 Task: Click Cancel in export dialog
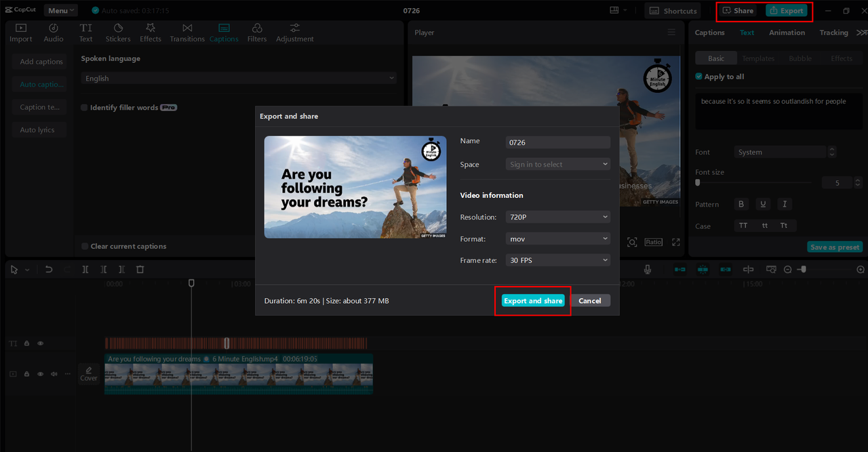590,300
